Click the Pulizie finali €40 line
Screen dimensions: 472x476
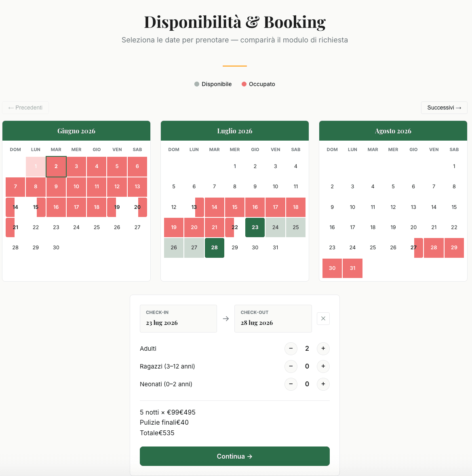pyautogui.click(x=164, y=423)
